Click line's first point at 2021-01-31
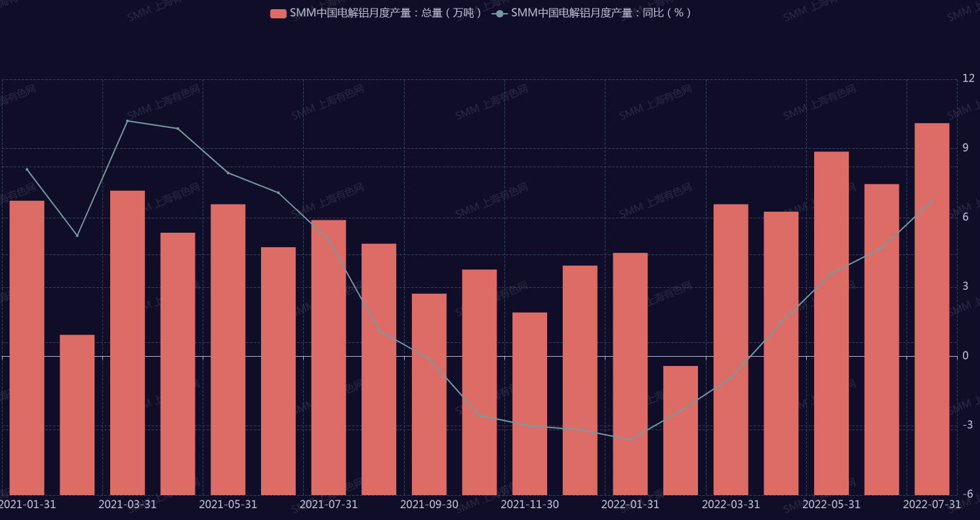 click(x=27, y=169)
